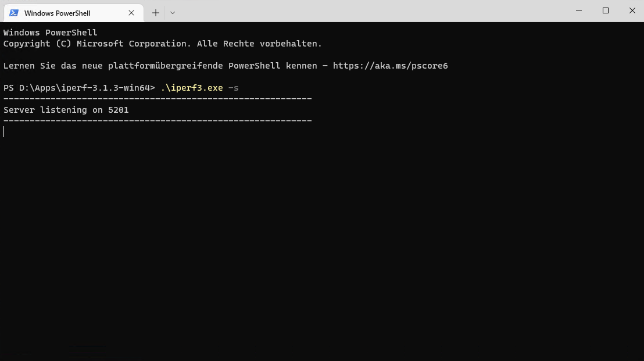Open a new tab with plus button
644x361 pixels.
(x=156, y=13)
